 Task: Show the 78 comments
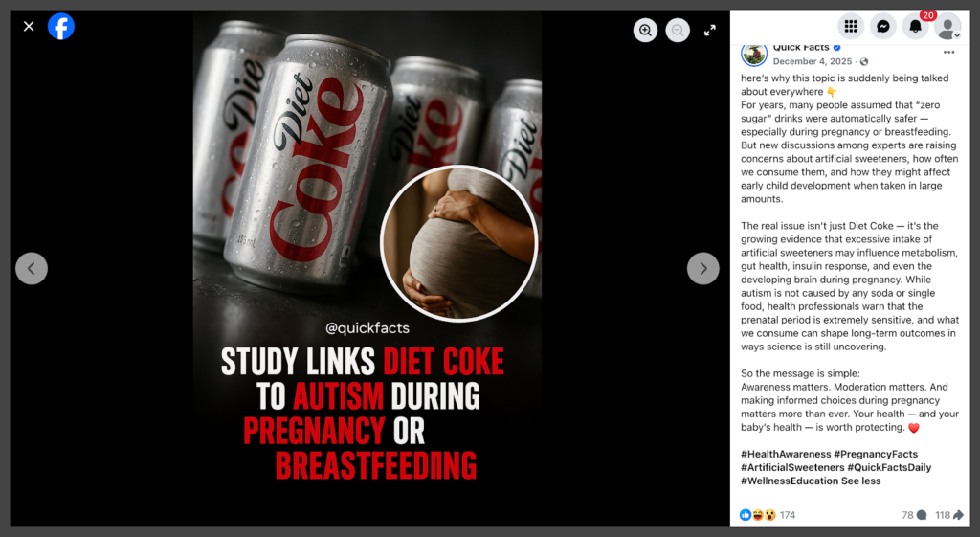click(x=914, y=515)
